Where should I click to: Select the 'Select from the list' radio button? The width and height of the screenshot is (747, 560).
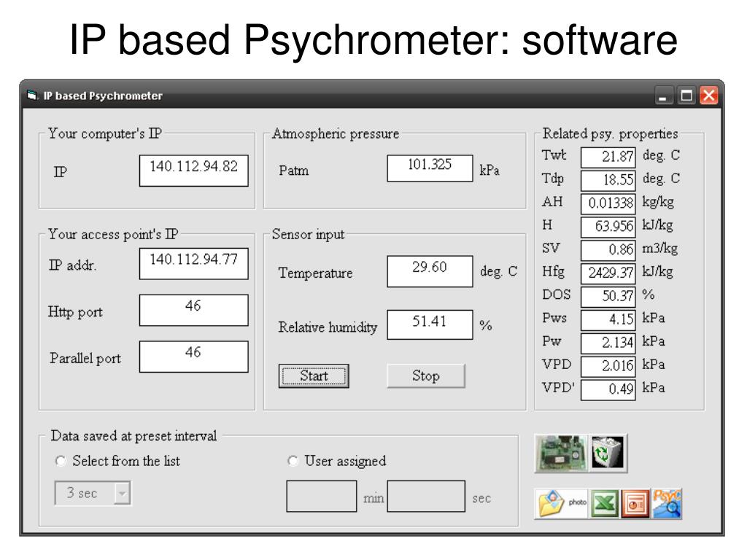61,461
